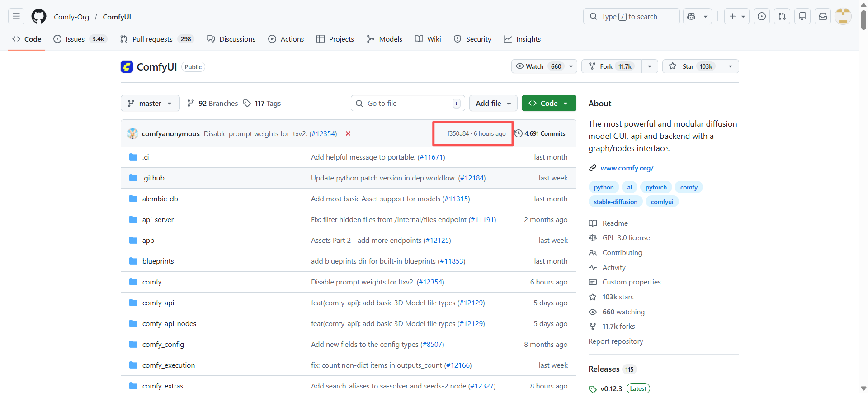The width and height of the screenshot is (868, 393).
Task: Open the blueprints folder
Action: [x=158, y=261]
